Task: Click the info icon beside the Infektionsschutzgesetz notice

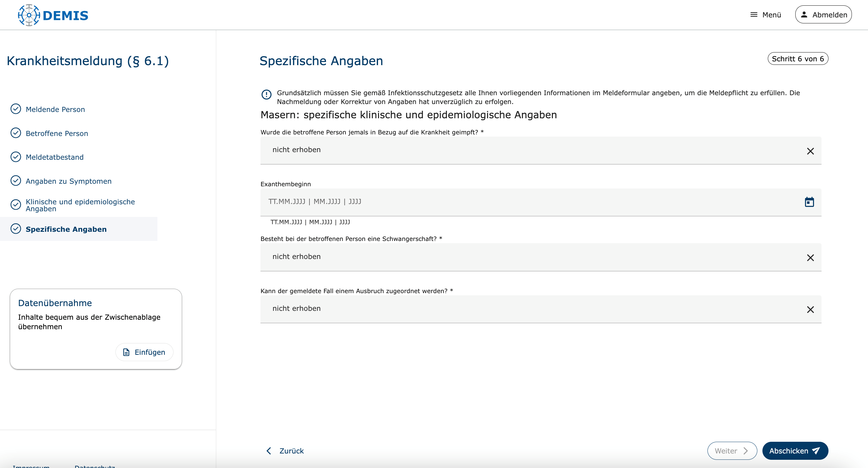Action: pyautogui.click(x=266, y=95)
